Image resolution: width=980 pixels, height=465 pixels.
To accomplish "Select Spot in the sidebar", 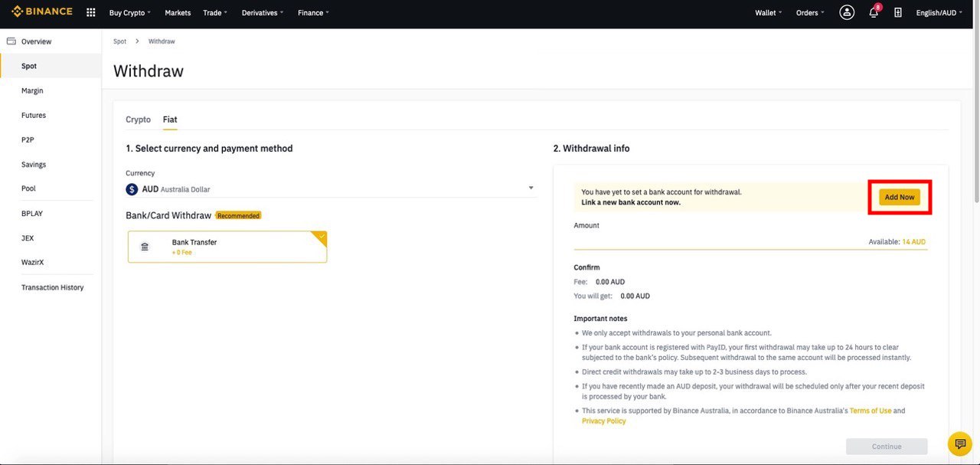I will tap(51, 66).
